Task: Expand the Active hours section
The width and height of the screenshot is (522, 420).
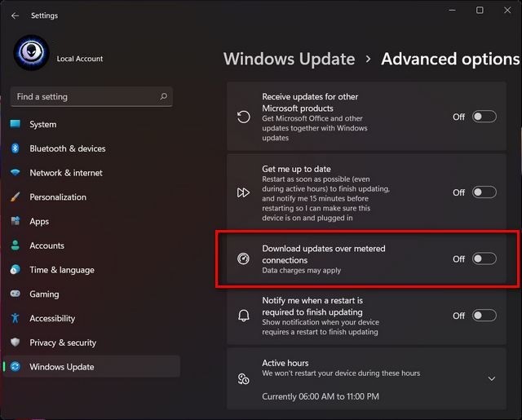Action: 491,378
